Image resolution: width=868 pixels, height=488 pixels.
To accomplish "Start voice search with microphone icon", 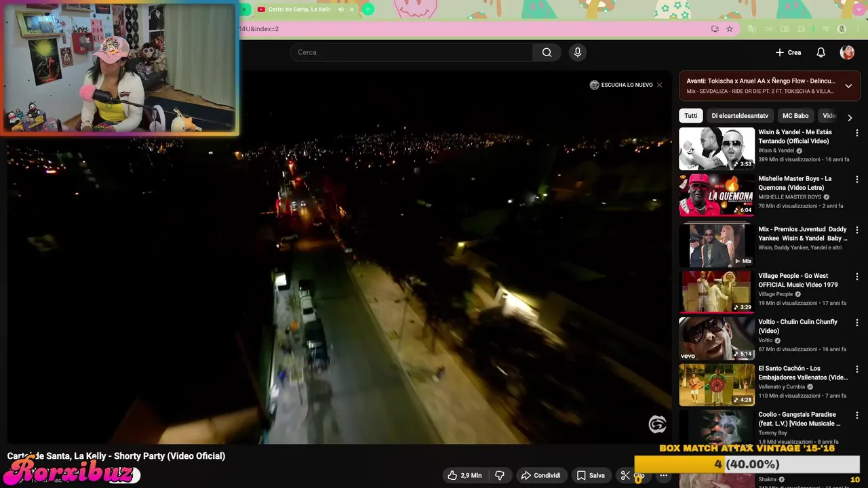I will pyautogui.click(x=577, y=52).
